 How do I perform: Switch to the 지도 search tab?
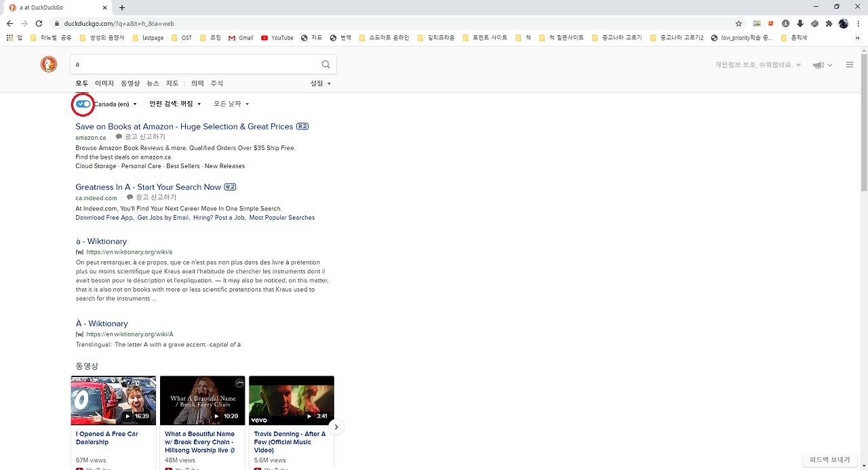(173, 83)
